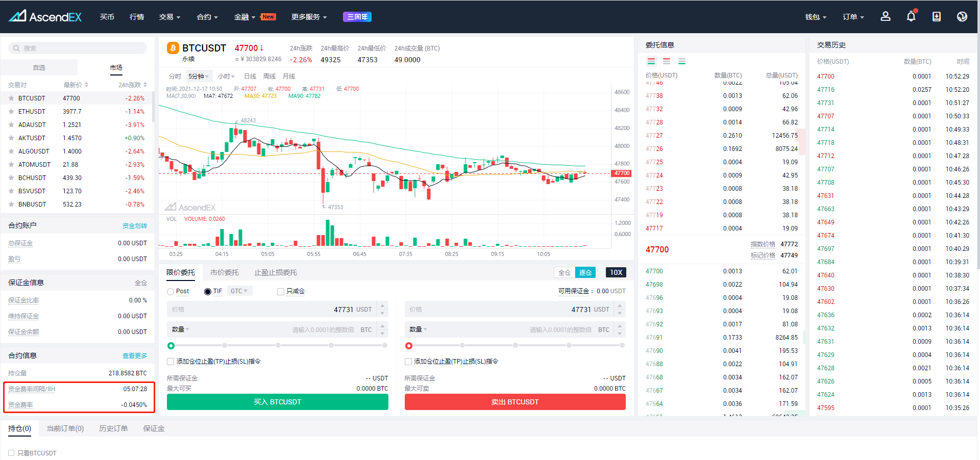
Task: Open the notifications bell icon
Action: point(911,16)
